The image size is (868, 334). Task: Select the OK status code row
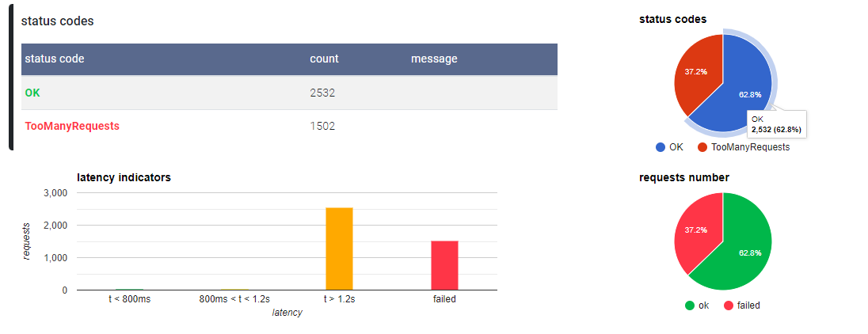tap(32, 93)
